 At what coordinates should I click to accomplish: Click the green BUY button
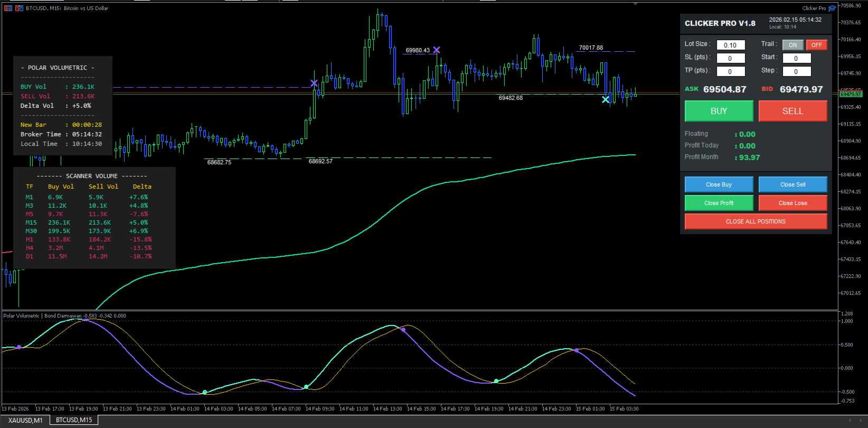coord(719,111)
